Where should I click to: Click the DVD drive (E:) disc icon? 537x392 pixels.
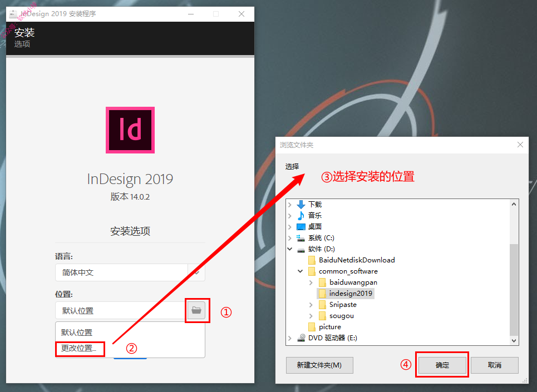301,338
